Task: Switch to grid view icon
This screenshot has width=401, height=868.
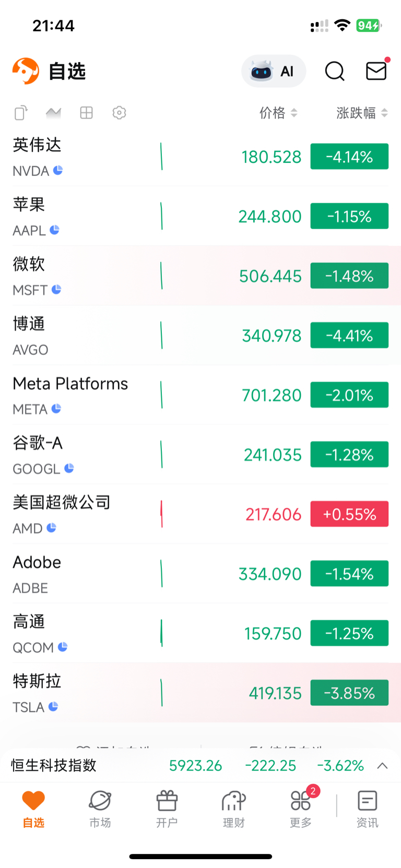Action: point(86,113)
